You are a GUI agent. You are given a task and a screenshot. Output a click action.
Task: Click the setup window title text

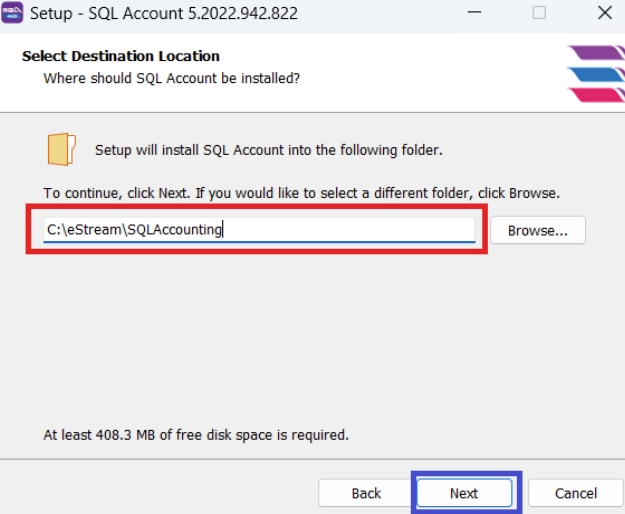pos(164,14)
